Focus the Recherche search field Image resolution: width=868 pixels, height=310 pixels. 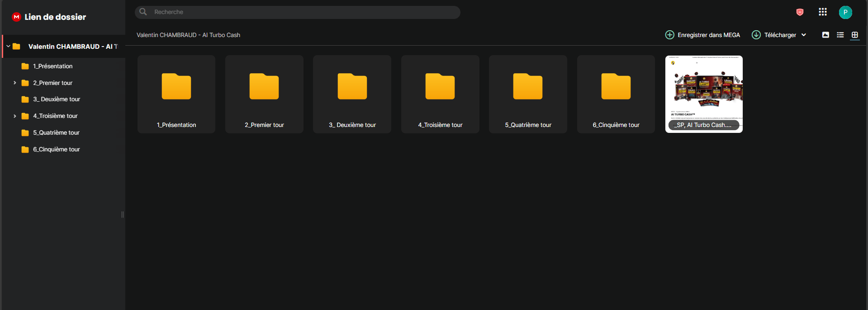(298, 12)
